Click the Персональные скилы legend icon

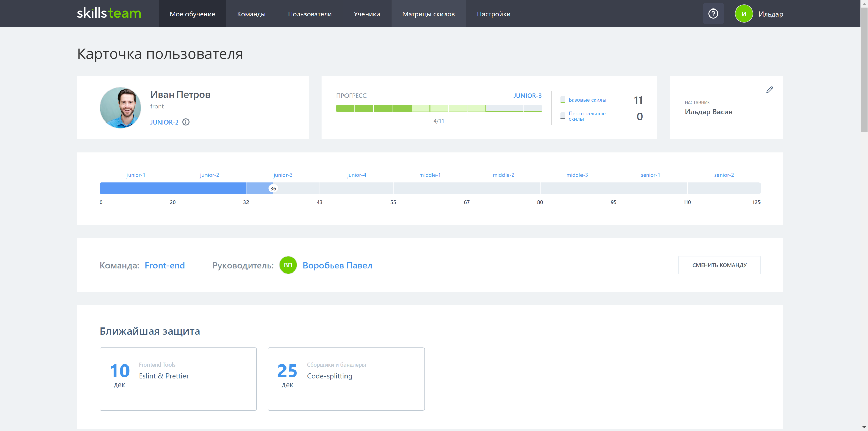tap(563, 116)
